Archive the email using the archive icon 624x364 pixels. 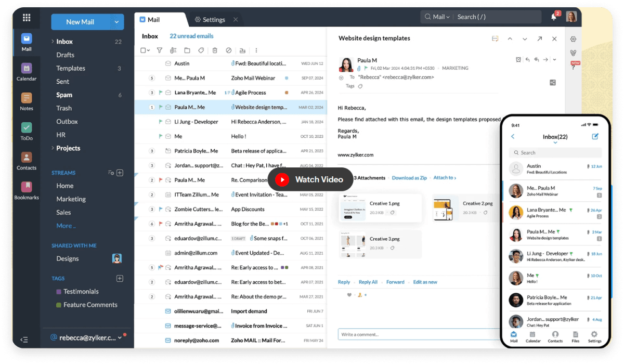[242, 50]
